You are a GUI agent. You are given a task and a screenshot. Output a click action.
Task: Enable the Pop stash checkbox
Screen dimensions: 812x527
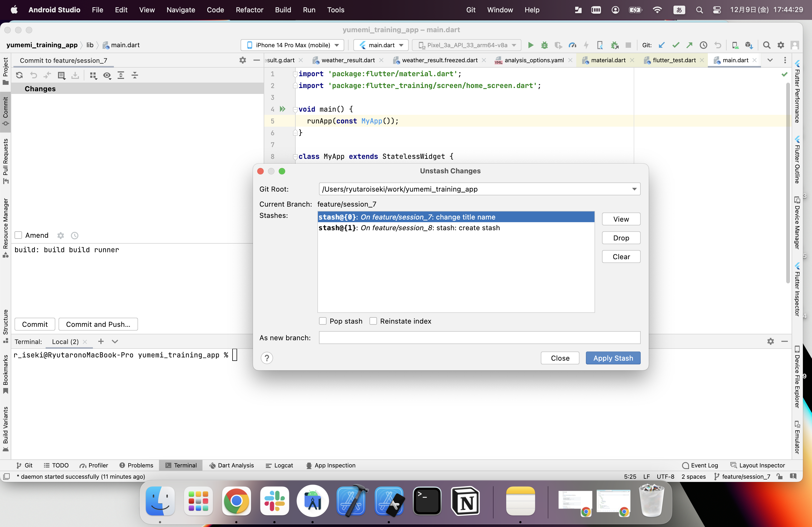point(323,321)
